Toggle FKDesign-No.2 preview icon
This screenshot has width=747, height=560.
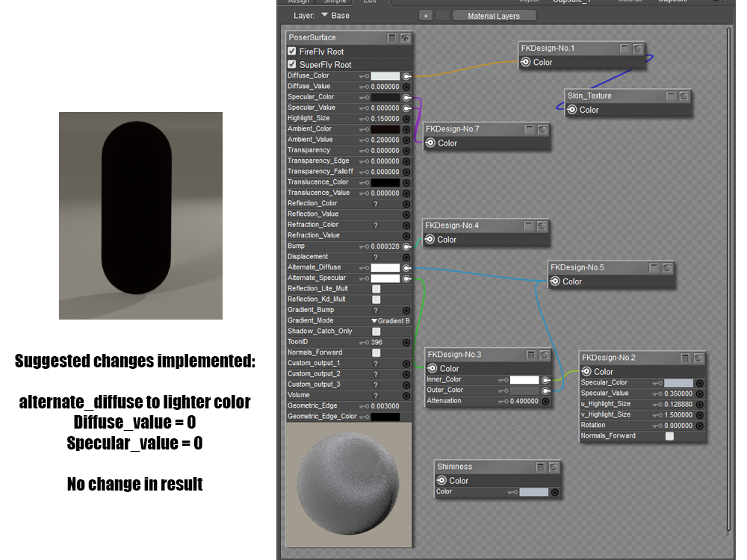[x=698, y=358]
